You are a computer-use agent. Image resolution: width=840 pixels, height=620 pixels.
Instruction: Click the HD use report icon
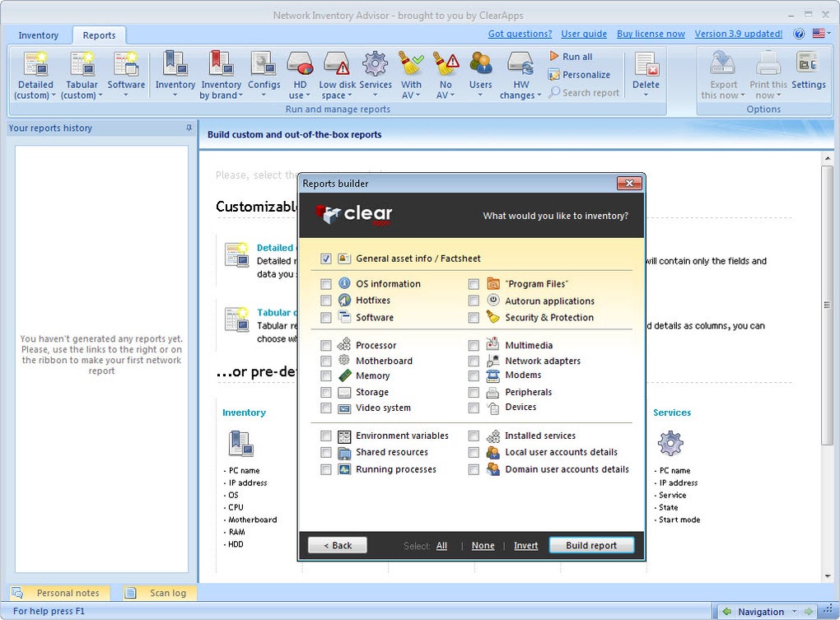tap(300, 63)
